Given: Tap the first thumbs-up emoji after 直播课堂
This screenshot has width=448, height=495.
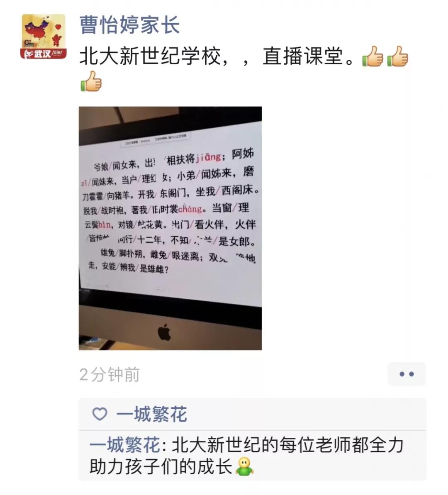Looking at the screenshot, I should (x=373, y=56).
